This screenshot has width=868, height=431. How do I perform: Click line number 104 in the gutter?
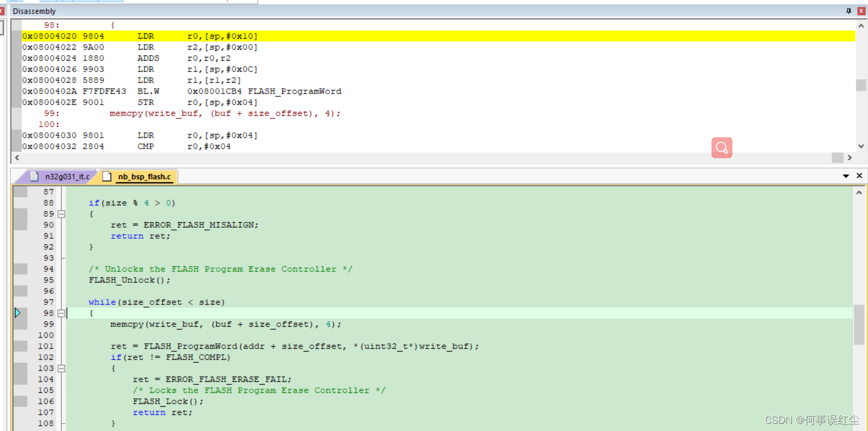coord(46,379)
